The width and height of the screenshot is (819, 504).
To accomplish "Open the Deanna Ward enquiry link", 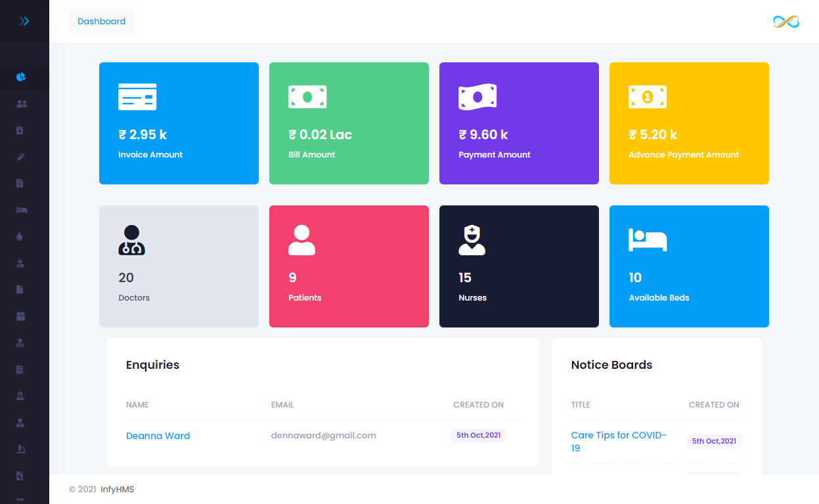I will pos(158,436).
